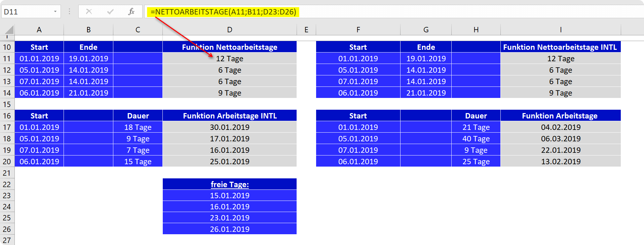Click the vertical dots handle beside Name Box

coord(69,12)
